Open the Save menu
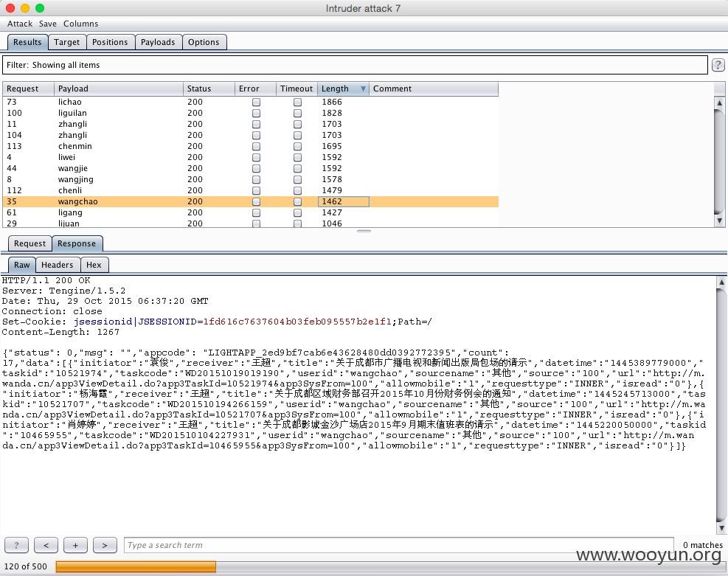The image size is (728, 576). click(48, 24)
